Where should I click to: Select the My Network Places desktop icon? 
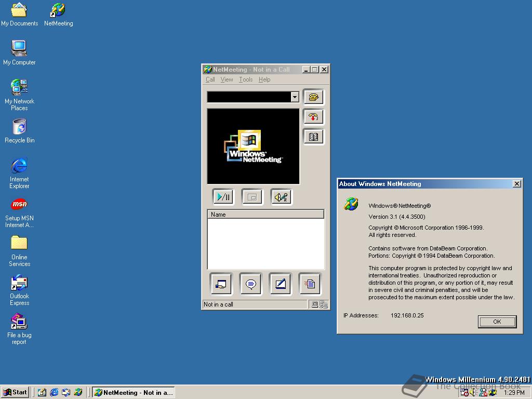(x=19, y=95)
